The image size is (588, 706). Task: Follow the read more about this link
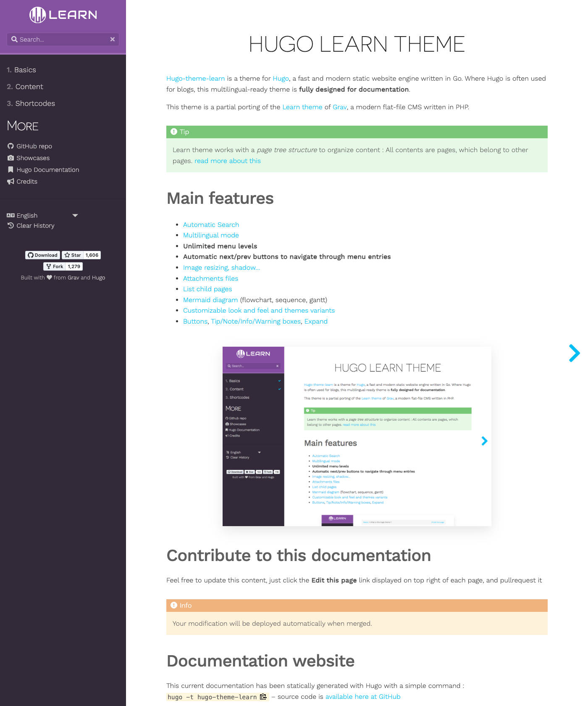coord(227,161)
